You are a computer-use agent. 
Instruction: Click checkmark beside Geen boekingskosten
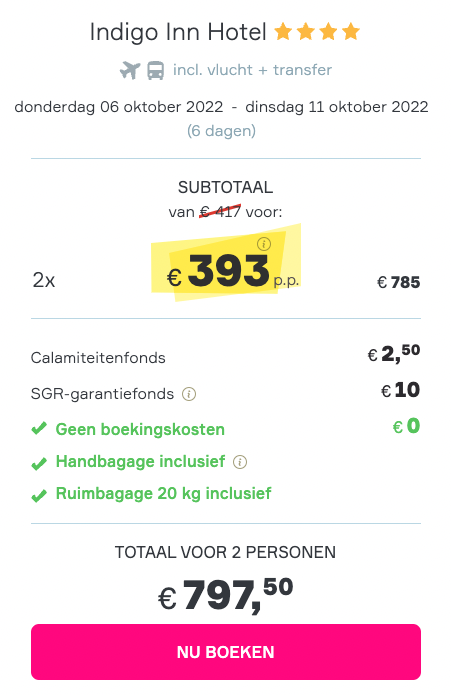39,429
